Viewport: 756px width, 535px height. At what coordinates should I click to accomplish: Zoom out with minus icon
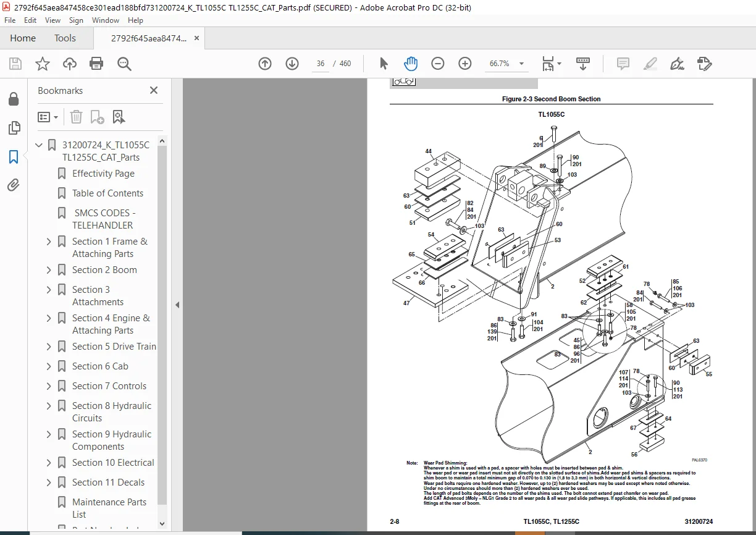[x=438, y=64]
